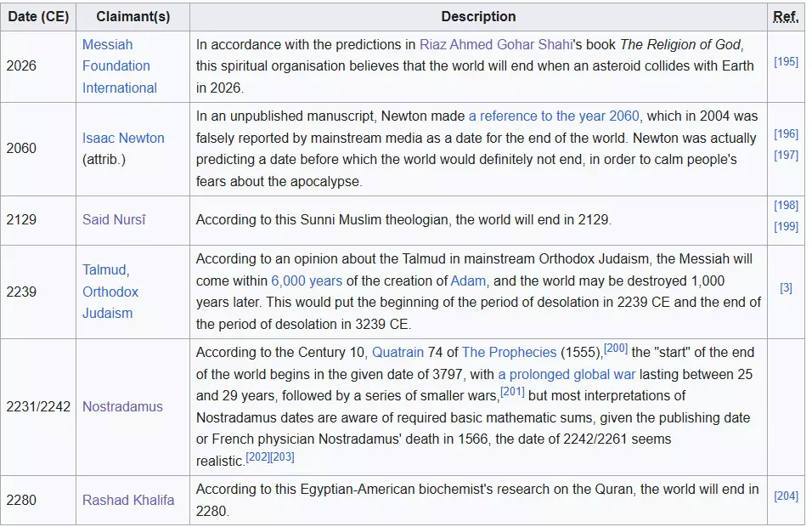Open superscript citation [202]
Viewport: 812px width, 527px height.
pos(258,457)
